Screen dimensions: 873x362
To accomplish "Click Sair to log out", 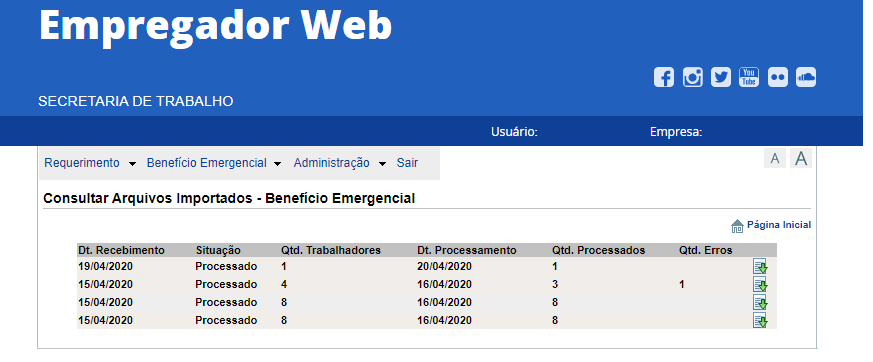I will coord(407,163).
